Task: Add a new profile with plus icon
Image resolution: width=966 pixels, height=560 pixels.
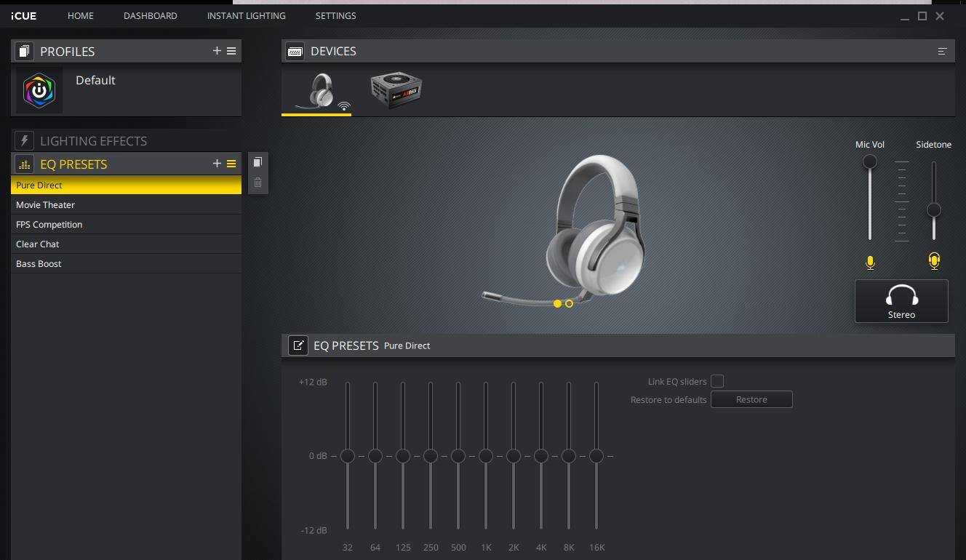Action: click(x=217, y=51)
